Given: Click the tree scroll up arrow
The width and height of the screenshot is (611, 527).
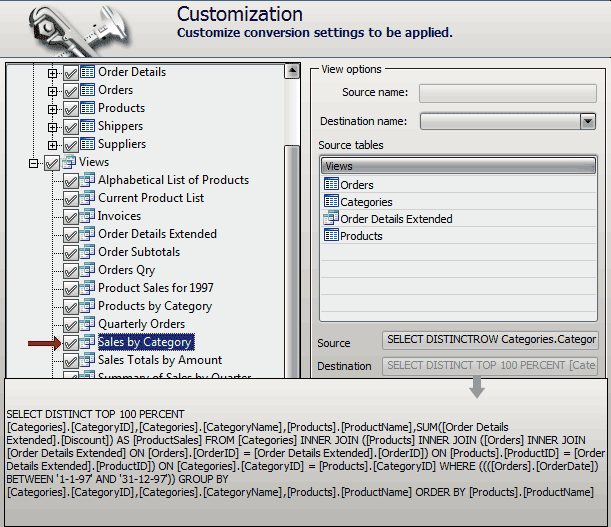Looking at the screenshot, I should [292, 71].
